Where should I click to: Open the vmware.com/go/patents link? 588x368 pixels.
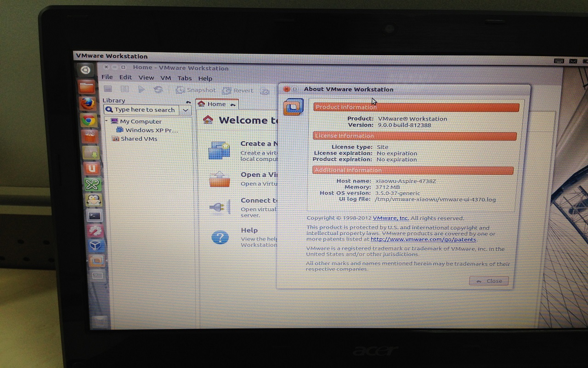pyautogui.click(x=424, y=239)
